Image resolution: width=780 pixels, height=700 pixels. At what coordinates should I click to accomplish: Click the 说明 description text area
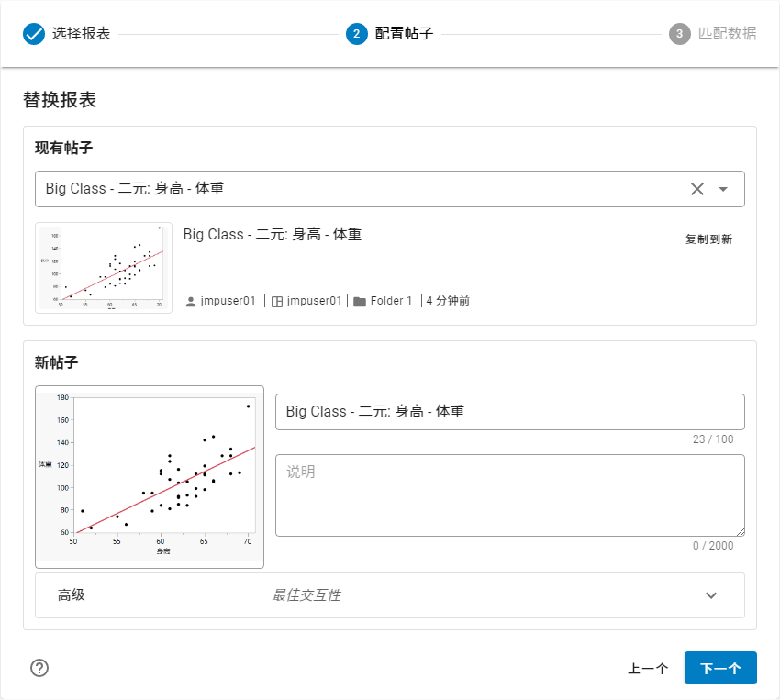[x=509, y=494]
